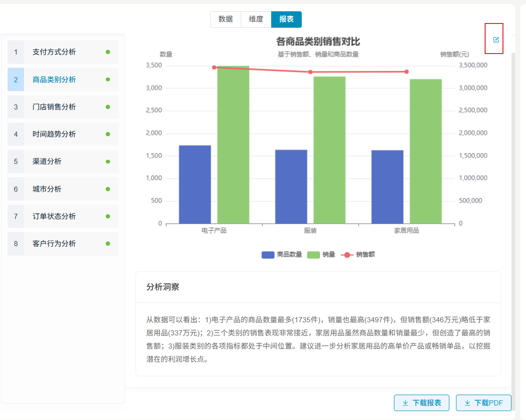Click the 分析洞察 heading
Screen dimensions: 526x420
pos(163,287)
